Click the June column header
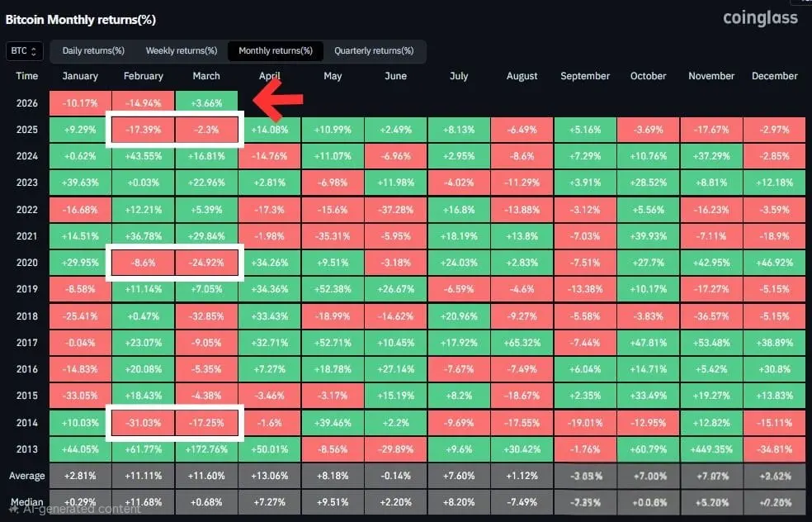The image size is (812, 522). click(x=395, y=76)
